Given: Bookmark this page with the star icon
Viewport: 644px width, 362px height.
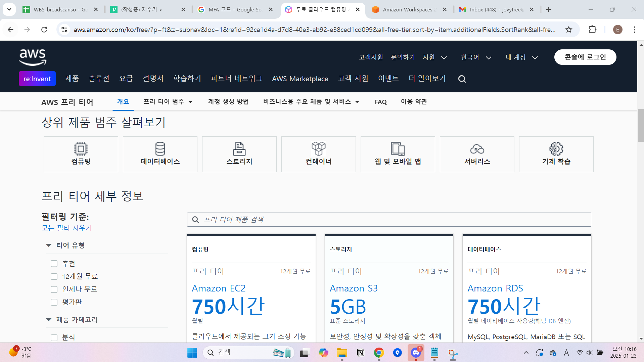Looking at the screenshot, I should tap(569, 30).
